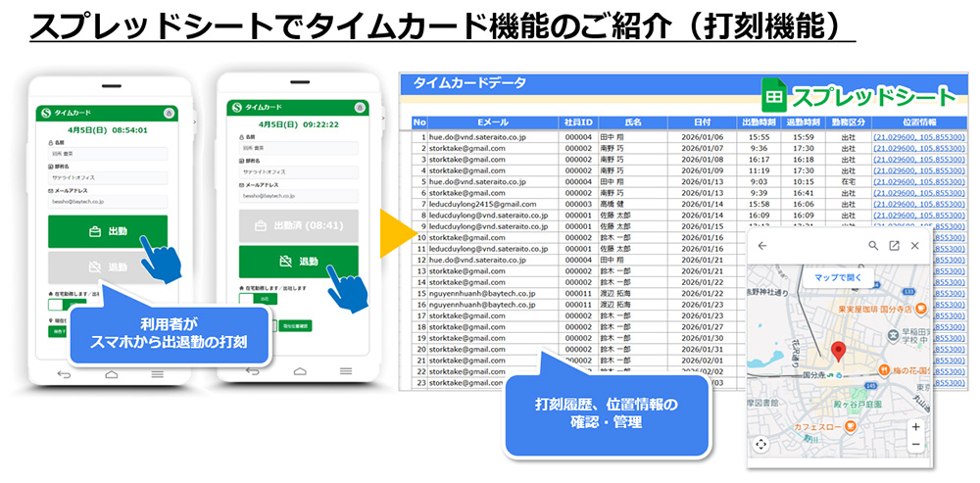Tap the Android menu icon on left phone
Viewport: 980px width, 483px height.
158,373
